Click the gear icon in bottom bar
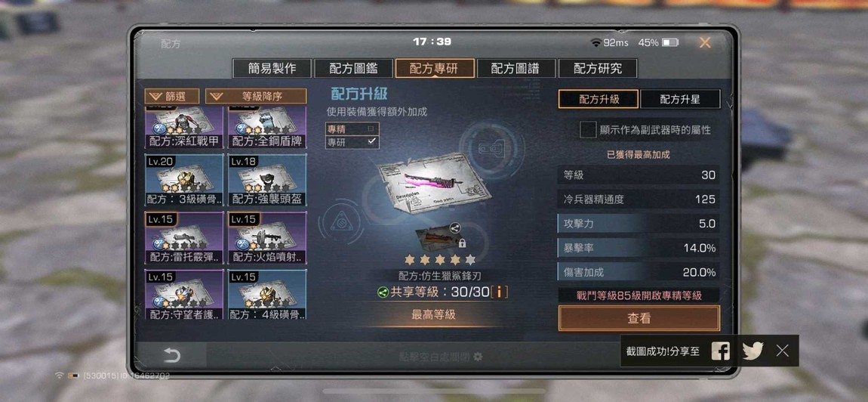This screenshot has height=402, width=868. pyautogui.click(x=478, y=357)
